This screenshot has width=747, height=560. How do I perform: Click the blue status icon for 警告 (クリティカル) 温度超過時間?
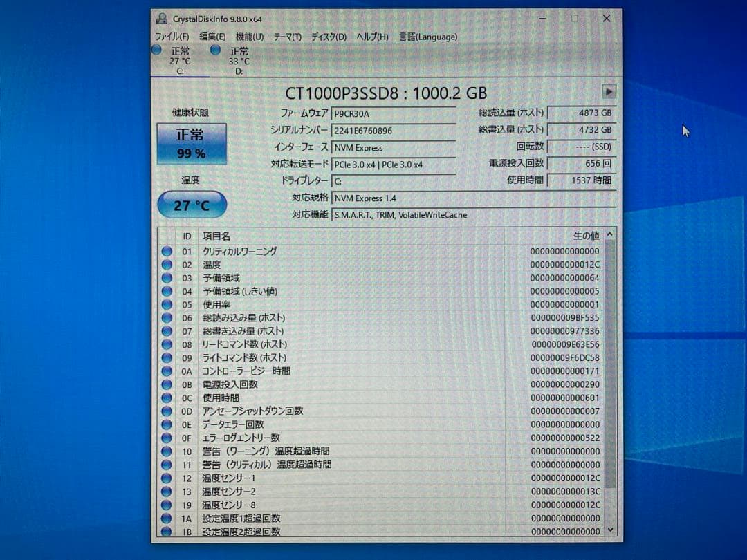tap(167, 465)
